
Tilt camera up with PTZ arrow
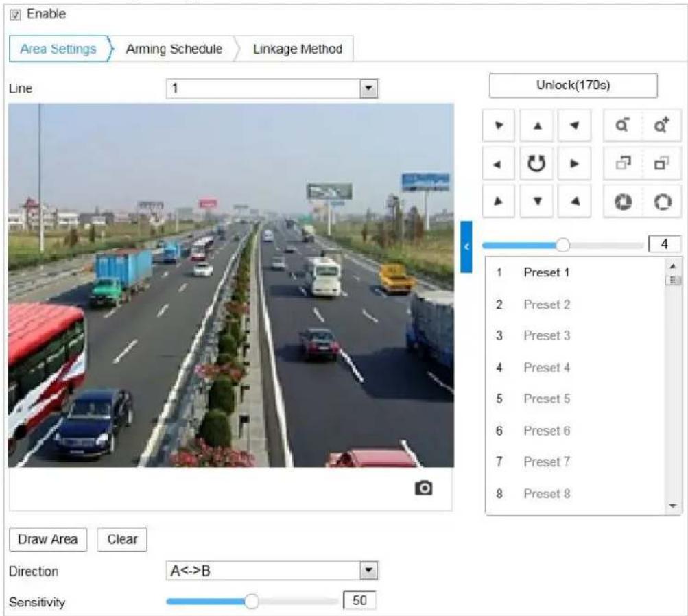pos(536,126)
